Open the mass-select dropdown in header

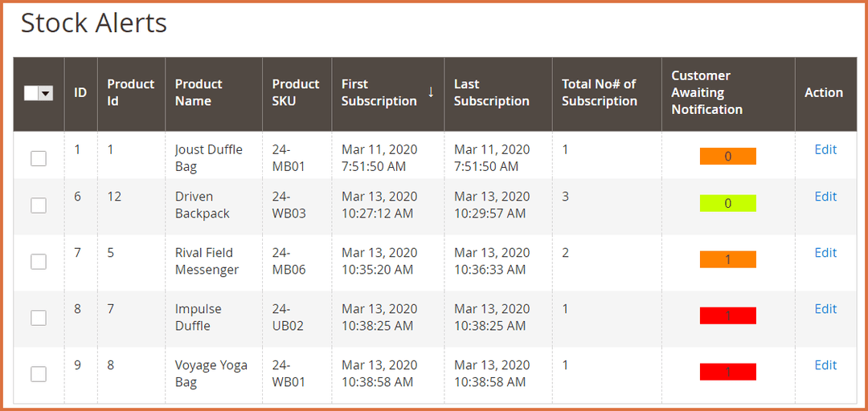point(46,93)
